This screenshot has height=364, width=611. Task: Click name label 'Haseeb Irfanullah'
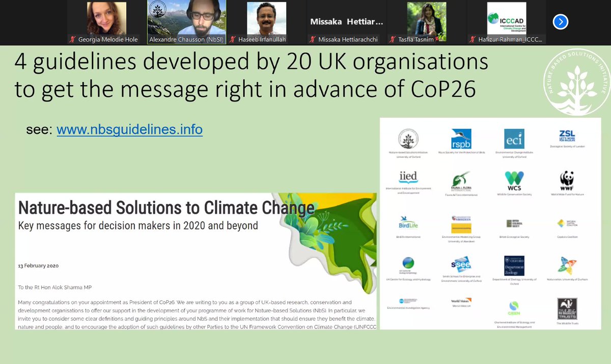tap(263, 39)
